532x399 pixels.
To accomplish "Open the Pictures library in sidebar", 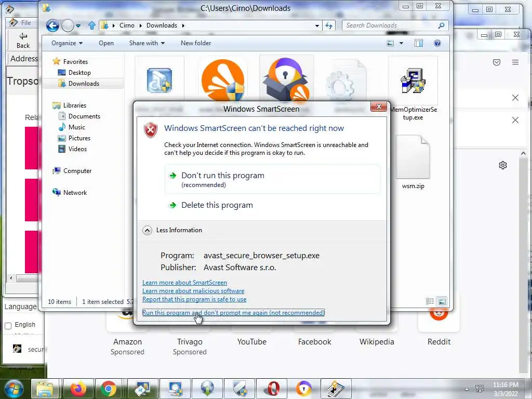I will (79, 138).
